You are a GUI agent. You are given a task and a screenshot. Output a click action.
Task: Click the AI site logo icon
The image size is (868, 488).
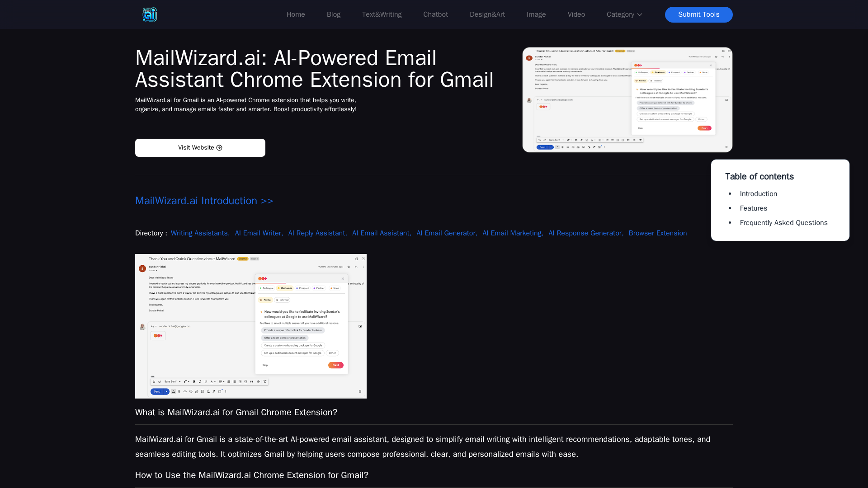tap(150, 14)
